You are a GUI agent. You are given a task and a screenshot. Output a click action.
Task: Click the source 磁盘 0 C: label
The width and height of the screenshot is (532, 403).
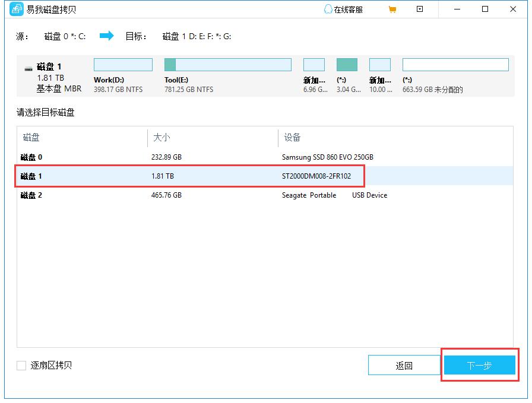point(65,36)
